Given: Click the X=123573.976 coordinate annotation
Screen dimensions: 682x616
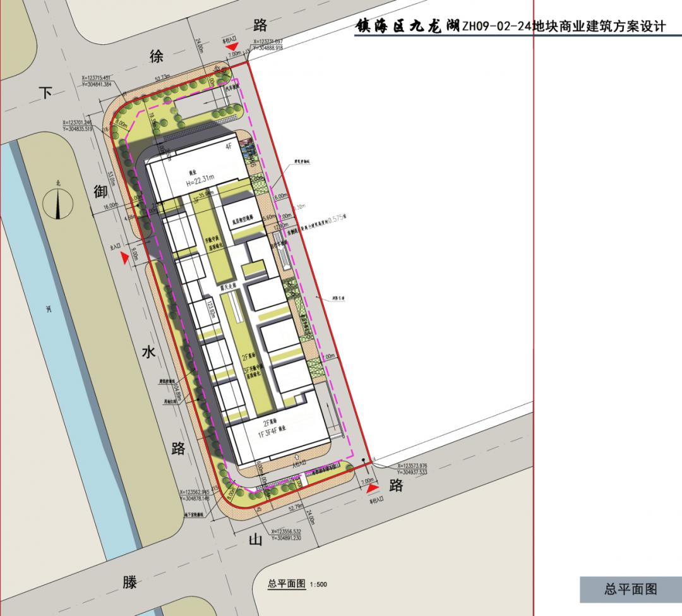Looking at the screenshot, I should (412, 466).
